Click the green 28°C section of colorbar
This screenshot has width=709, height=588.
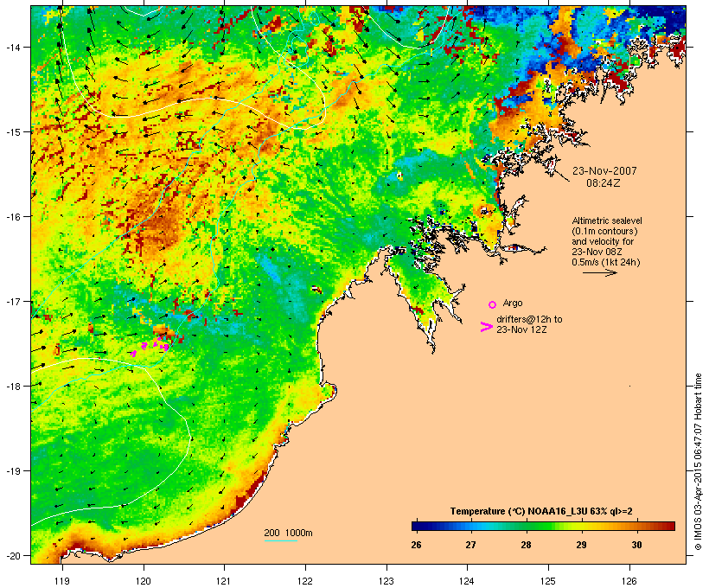[x=526, y=526]
